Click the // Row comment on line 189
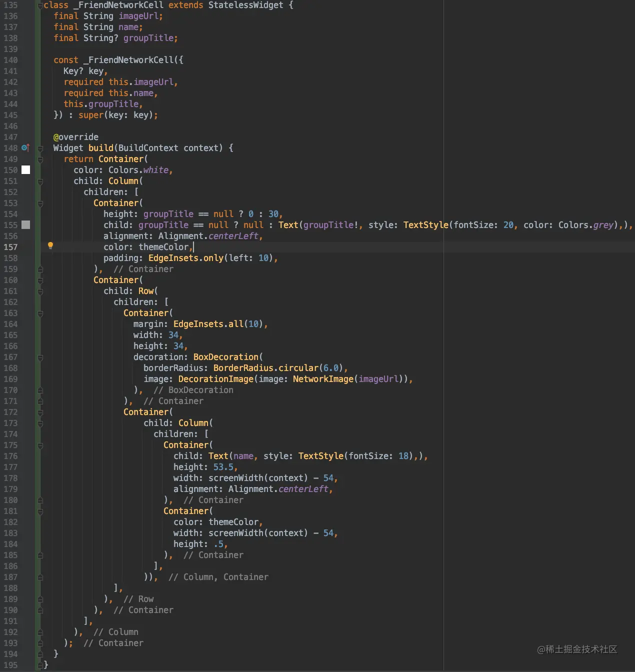Screen dimensions: 635x672 [x=138, y=599]
